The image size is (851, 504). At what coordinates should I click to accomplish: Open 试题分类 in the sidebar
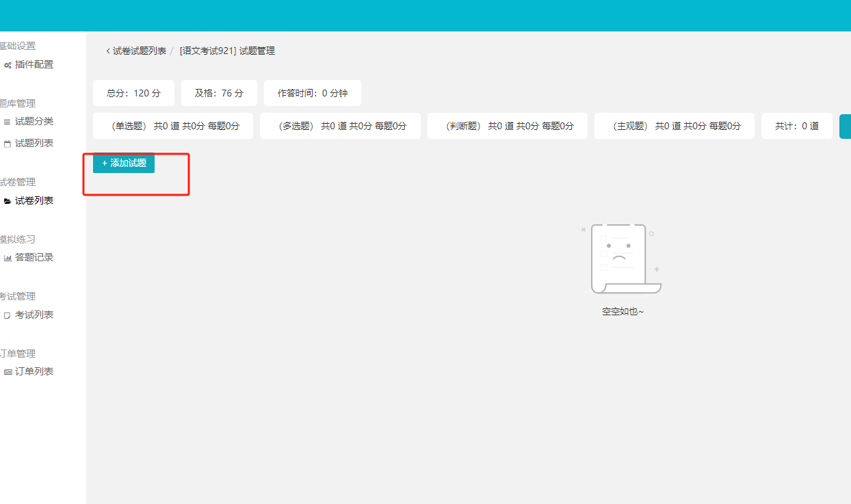click(34, 121)
